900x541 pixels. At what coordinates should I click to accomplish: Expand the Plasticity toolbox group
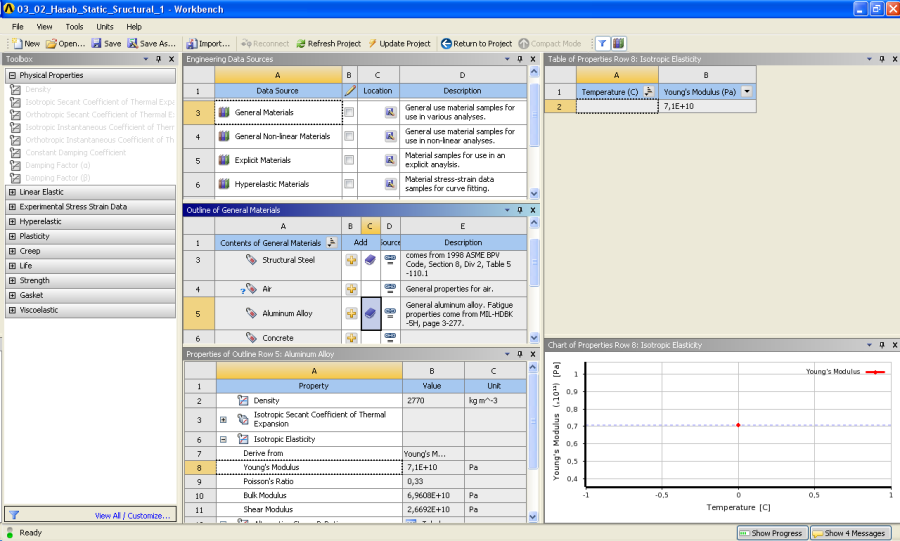click(12, 236)
